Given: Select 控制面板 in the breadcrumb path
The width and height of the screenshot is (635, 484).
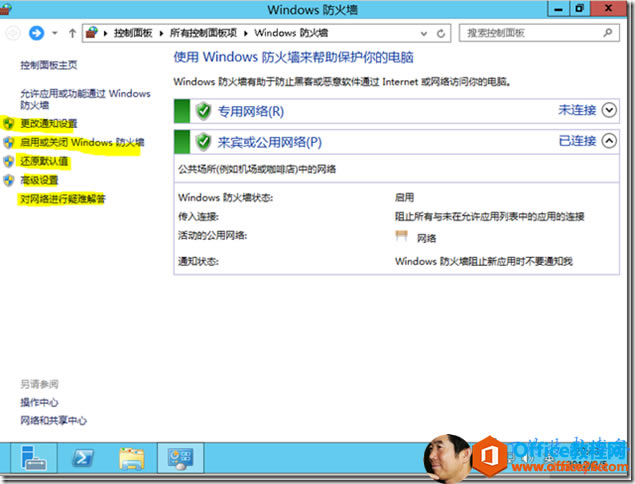Looking at the screenshot, I should pos(133,33).
